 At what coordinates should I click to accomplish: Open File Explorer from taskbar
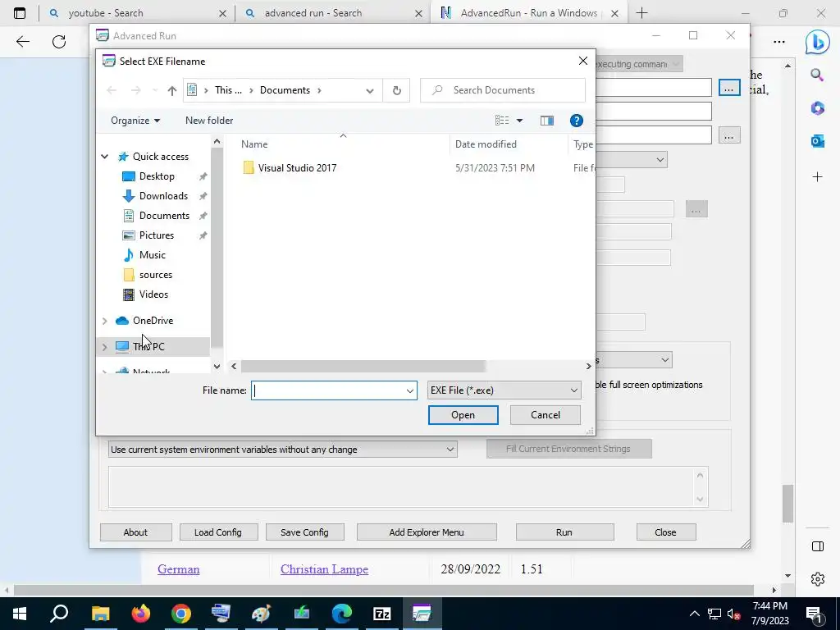pyautogui.click(x=100, y=614)
